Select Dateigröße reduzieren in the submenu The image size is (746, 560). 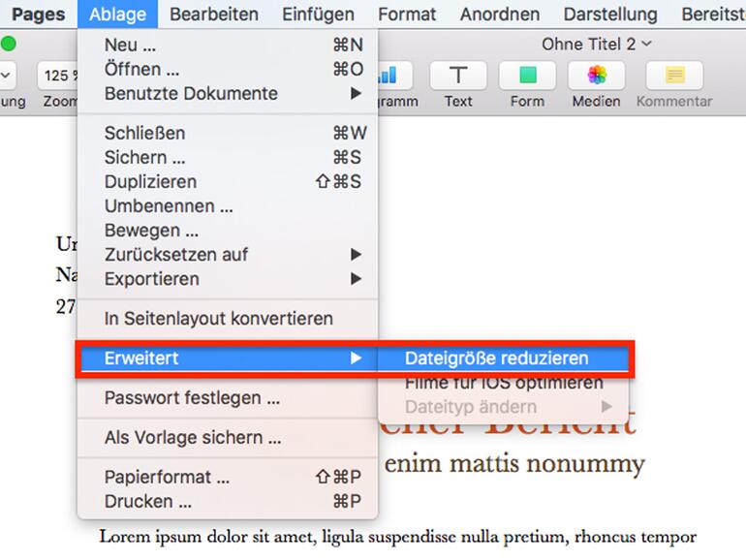[496, 358]
